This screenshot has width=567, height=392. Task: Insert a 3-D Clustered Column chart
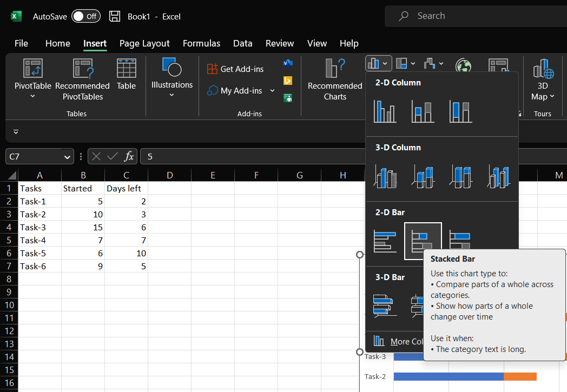coord(385,176)
